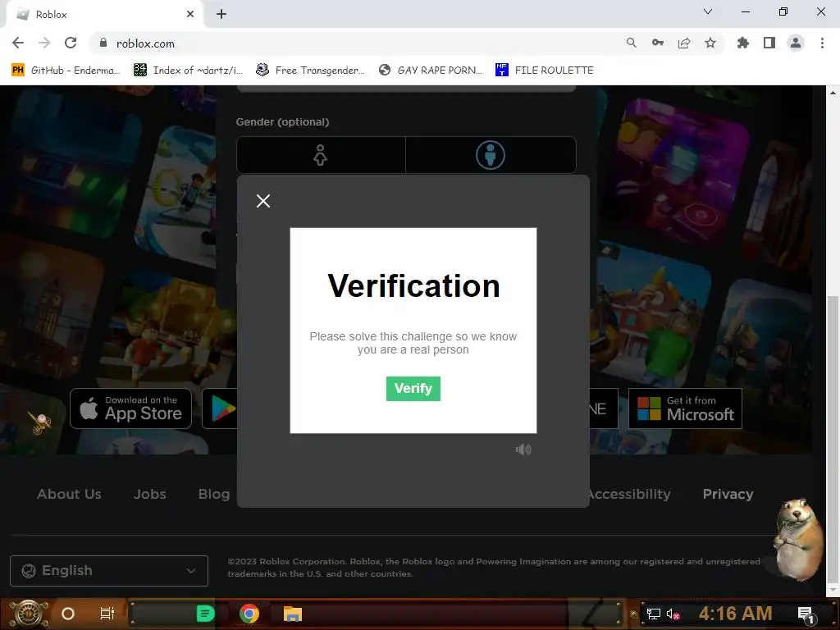Open the Blog footer link

214,495
